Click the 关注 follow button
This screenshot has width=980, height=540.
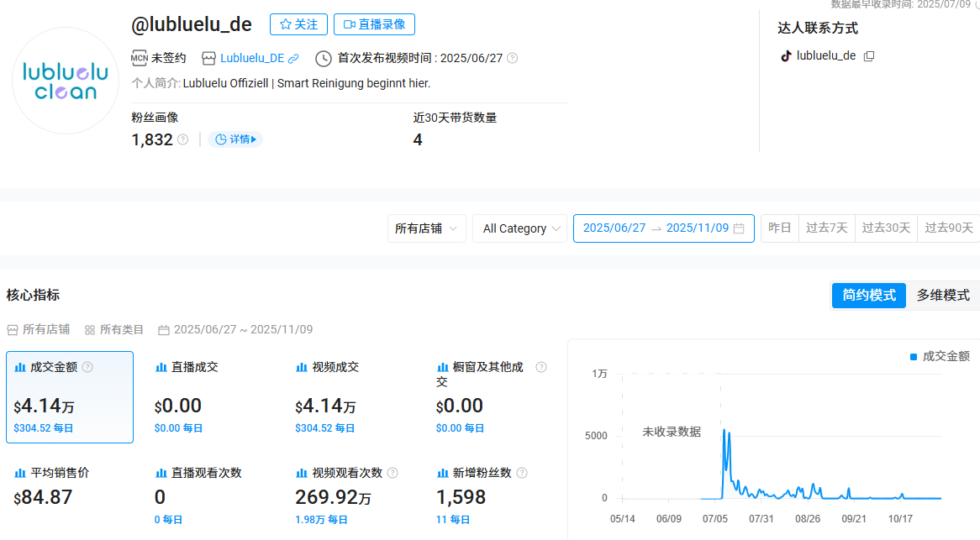pos(298,24)
